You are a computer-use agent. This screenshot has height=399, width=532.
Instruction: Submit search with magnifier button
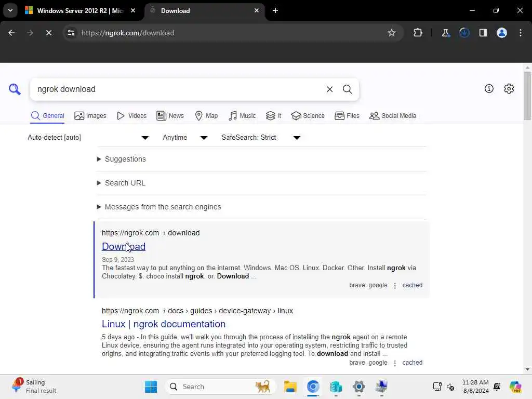coord(347,89)
